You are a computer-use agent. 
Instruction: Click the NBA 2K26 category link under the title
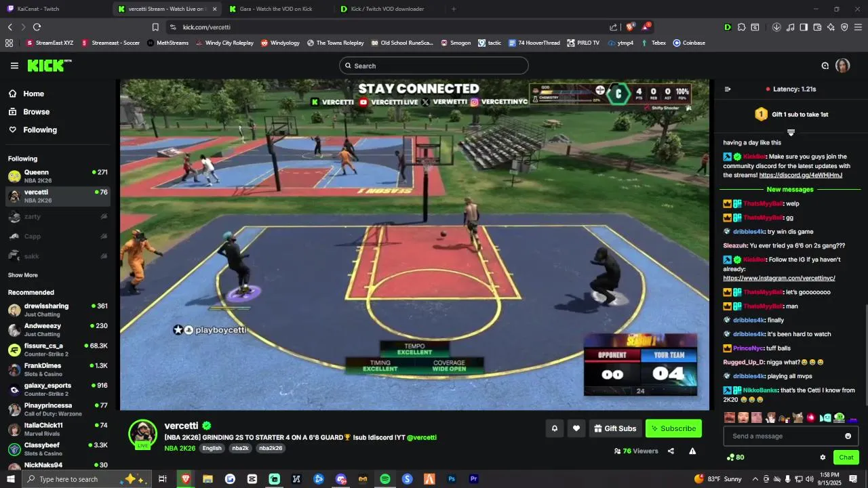click(x=180, y=448)
